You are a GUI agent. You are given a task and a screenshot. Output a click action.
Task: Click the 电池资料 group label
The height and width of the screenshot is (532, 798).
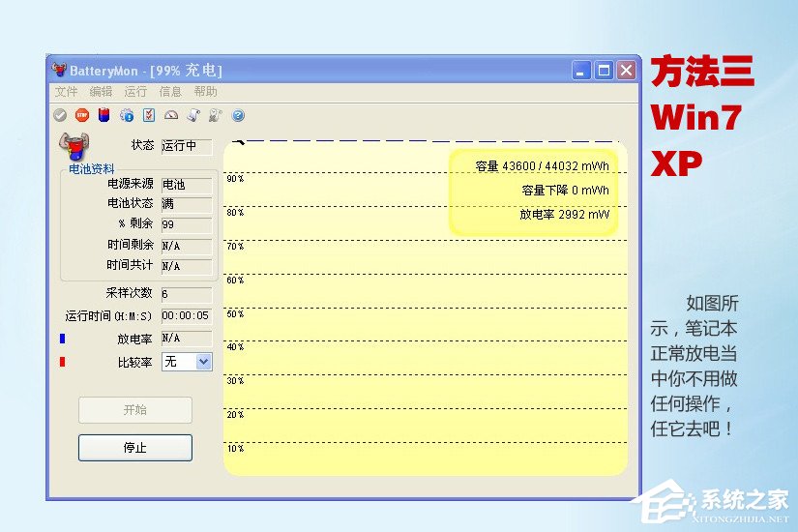click(92, 168)
